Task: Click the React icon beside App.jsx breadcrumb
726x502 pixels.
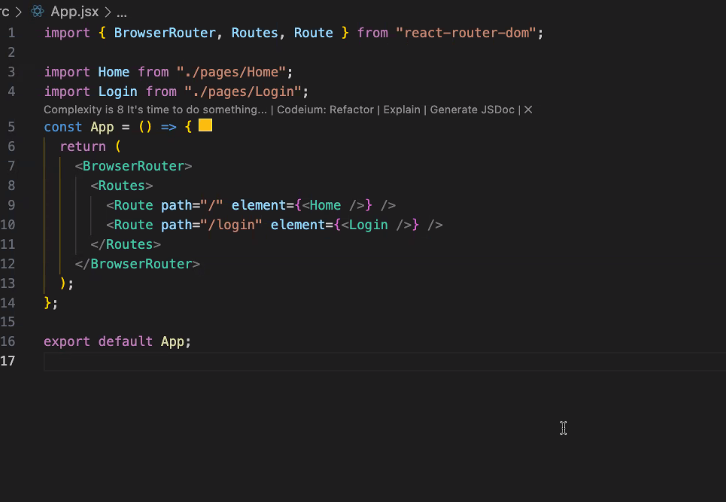Action: (x=38, y=11)
